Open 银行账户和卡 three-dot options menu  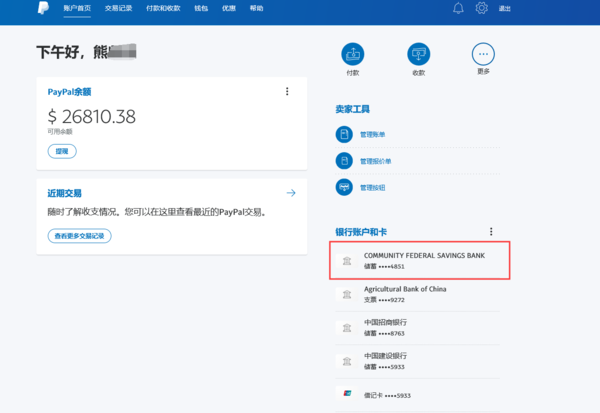(x=491, y=231)
